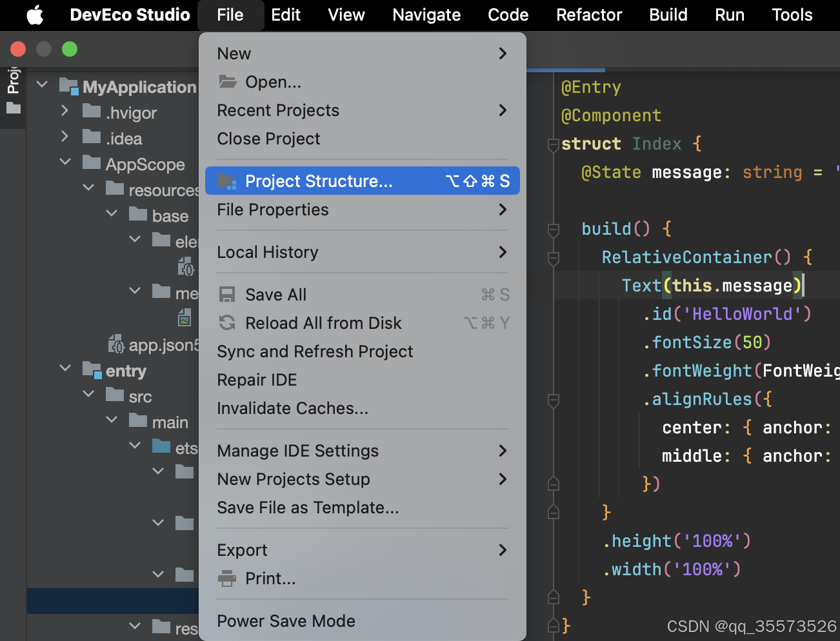This screenshot has width=840, height=641.
Task: Select Save File as Template...
Action: pos(363,508)
